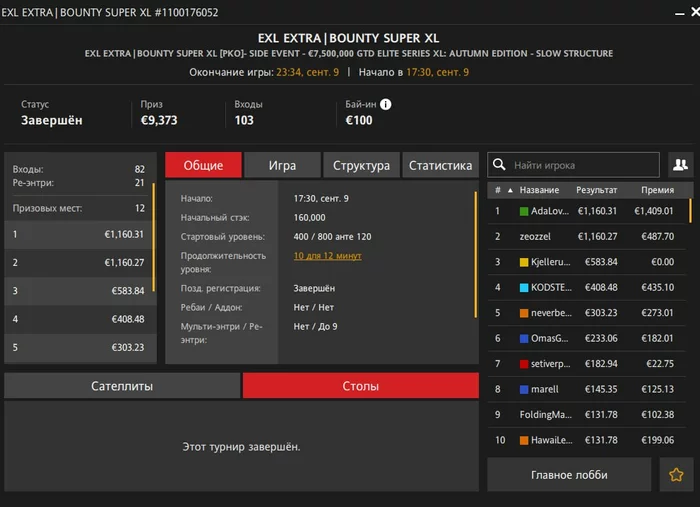Click the 'Нет / До 9' re-entry value
The image size is (700, 507).
click(315, 327)
